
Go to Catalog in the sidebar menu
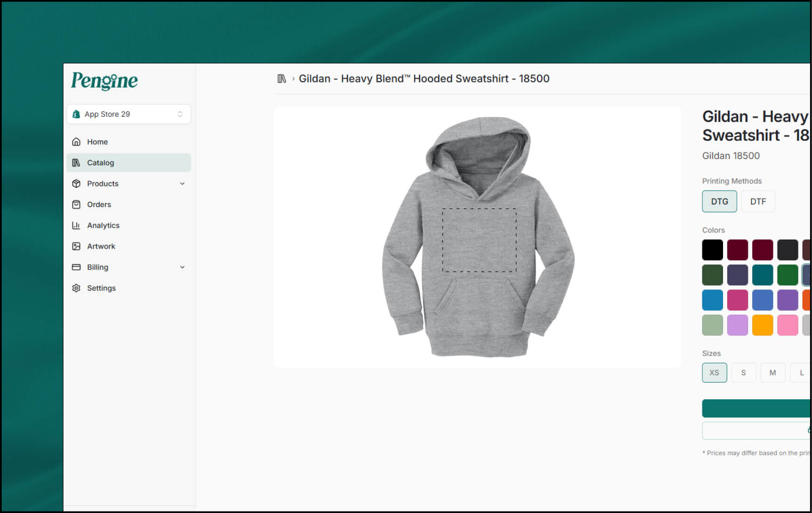pos(100,162)
